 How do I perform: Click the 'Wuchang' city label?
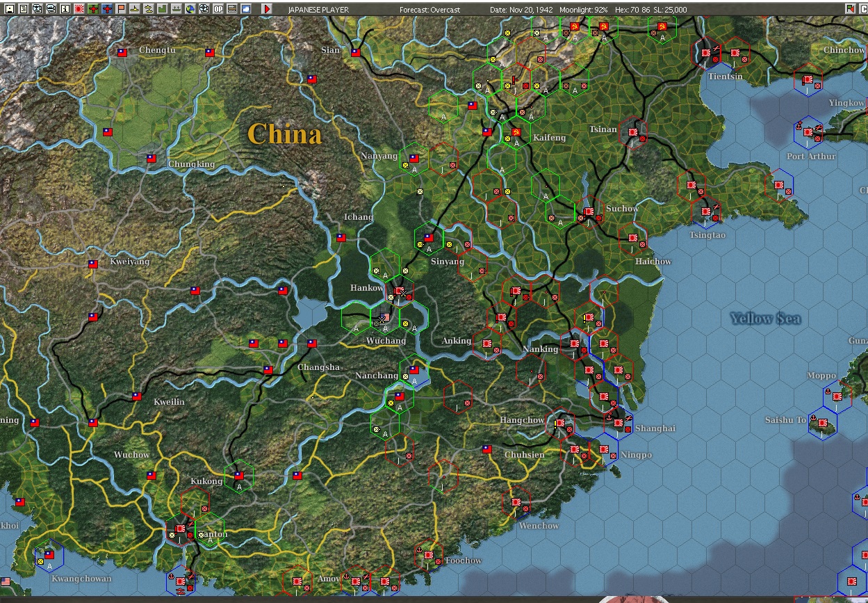click(x=386, y=341)
